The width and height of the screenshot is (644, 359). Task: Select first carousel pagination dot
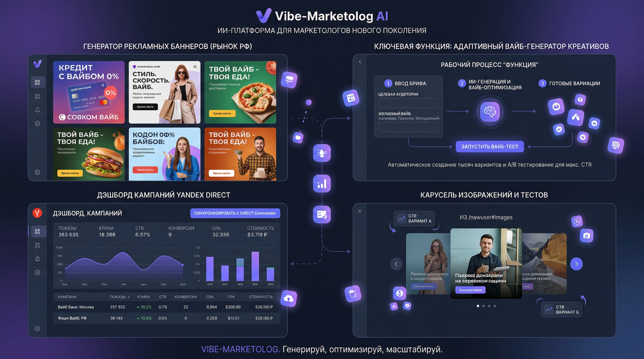478,306
